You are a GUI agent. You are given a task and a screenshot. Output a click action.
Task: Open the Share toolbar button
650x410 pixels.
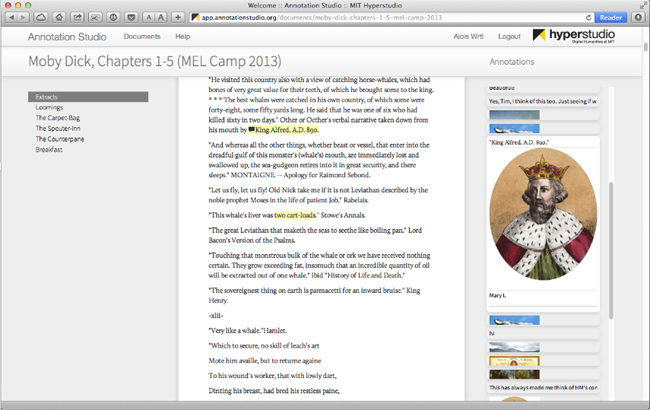[x=77, y=17]
